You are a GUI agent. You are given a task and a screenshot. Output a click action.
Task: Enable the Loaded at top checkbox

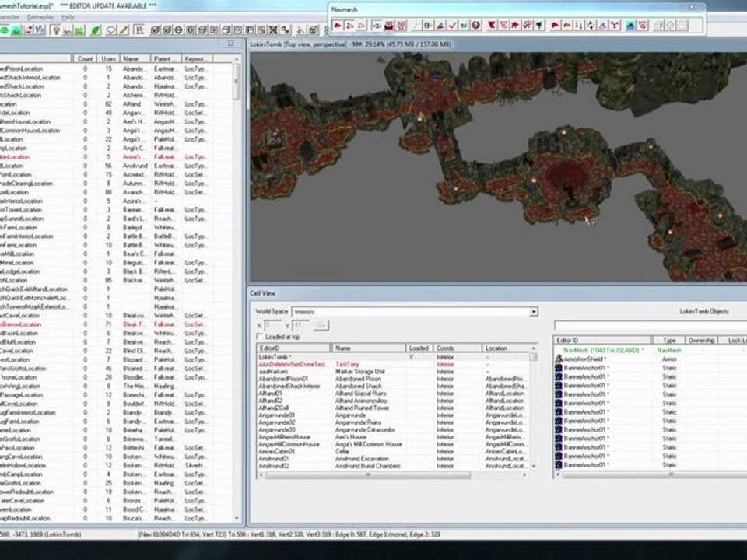pyautogui.click(x=260, y=337)
